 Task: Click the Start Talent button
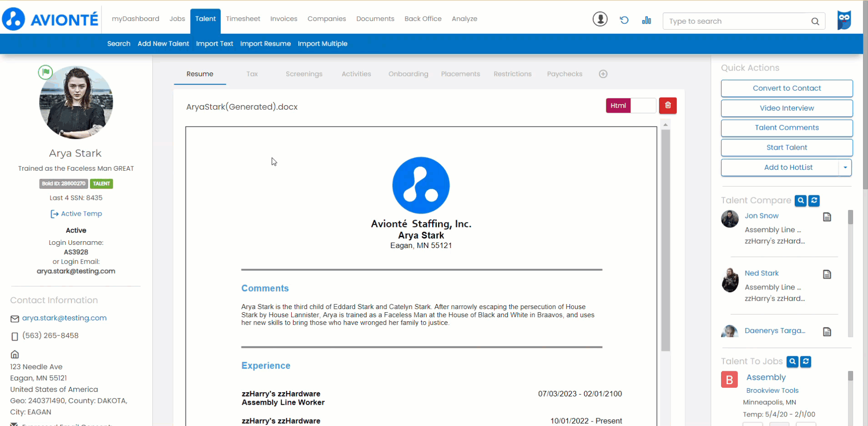(x=787, y=147)
